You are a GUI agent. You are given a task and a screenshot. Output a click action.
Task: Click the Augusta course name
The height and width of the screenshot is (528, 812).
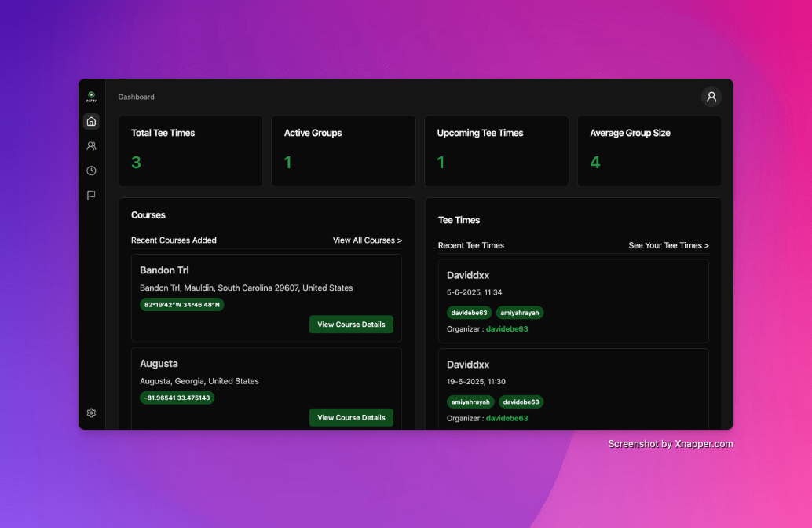[x=159, y=364]
